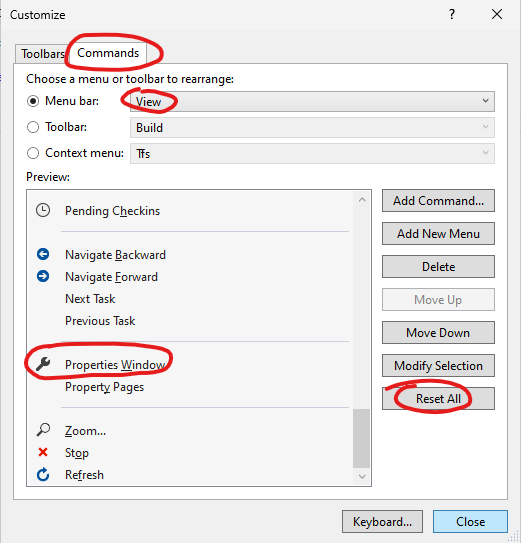Open the help question mark

click(452, 14)
